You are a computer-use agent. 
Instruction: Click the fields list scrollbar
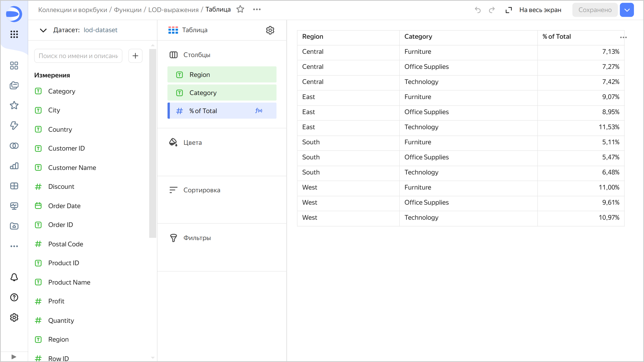(x=152, y=143)
